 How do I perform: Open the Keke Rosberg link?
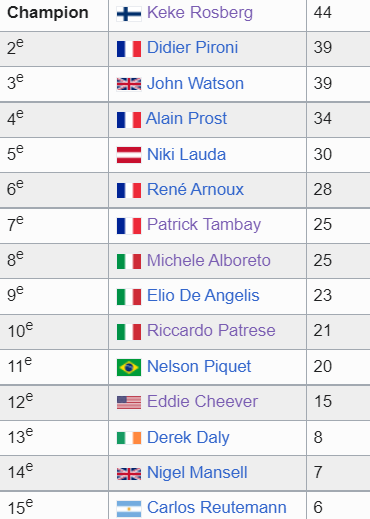tap(200, 13)
